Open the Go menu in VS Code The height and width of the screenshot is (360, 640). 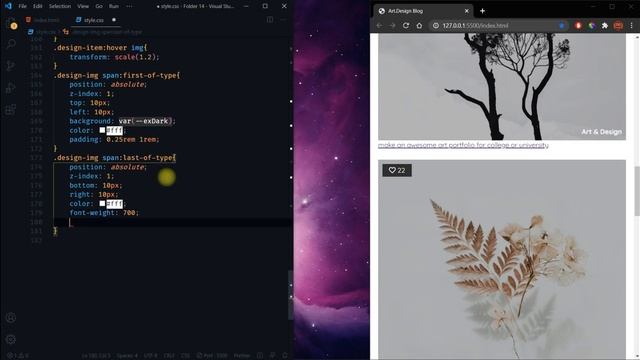tap(99, 6)
